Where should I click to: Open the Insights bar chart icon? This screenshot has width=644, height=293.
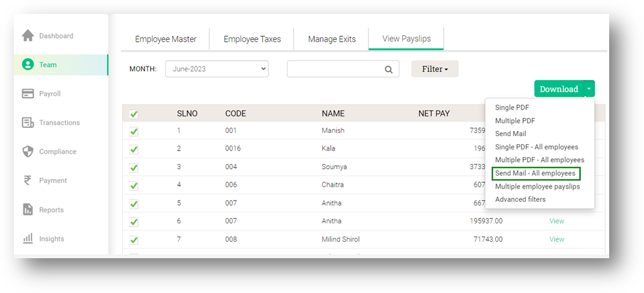click(x=27, y=239)
